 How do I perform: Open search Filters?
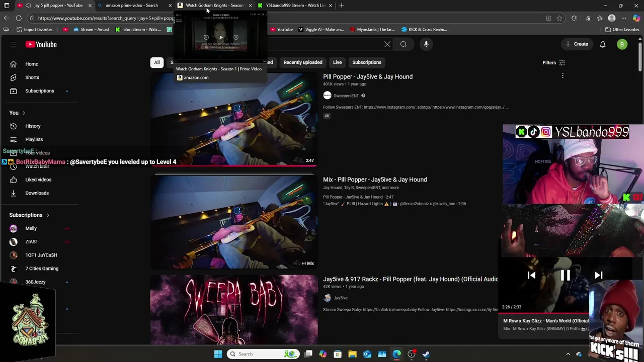coord(554,63)
